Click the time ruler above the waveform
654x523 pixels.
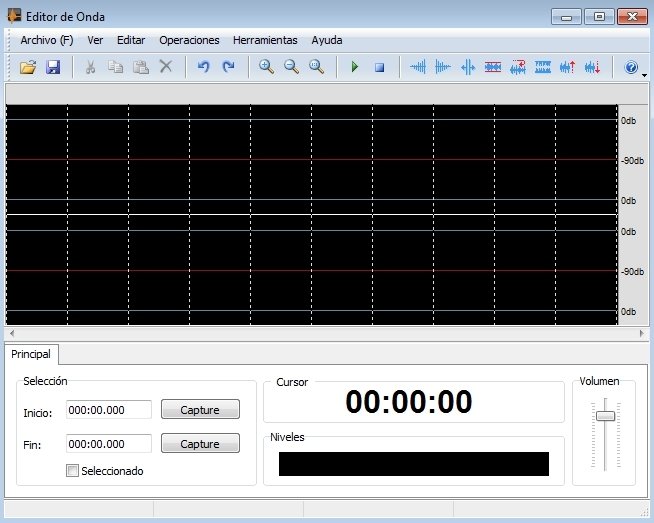[327, 94]
